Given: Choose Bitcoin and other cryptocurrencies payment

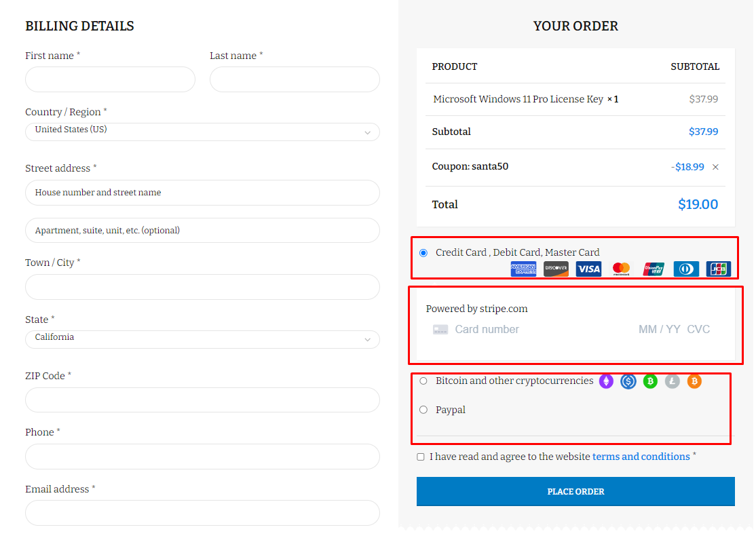Looking at the screenshot, I should click(x=423, y=381).
